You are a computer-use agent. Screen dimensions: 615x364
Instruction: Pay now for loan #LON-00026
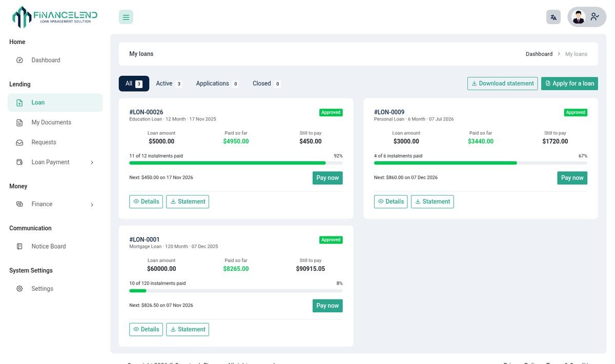(327, 178)
